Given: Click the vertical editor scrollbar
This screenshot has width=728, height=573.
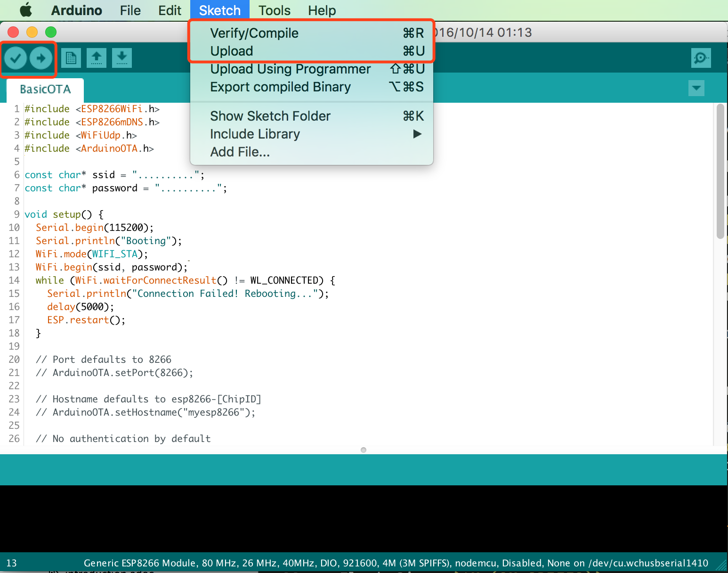Looking at the screenshot, I should [720, 172].
